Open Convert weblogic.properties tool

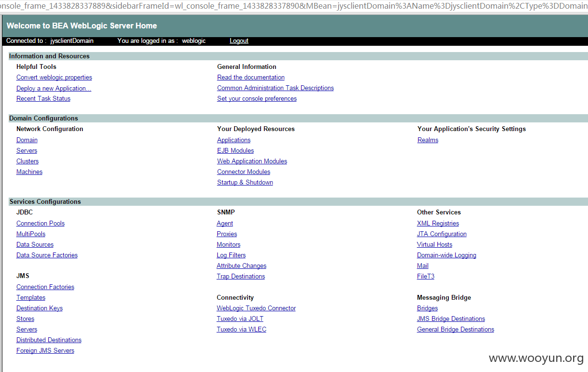tap(54, 78)
